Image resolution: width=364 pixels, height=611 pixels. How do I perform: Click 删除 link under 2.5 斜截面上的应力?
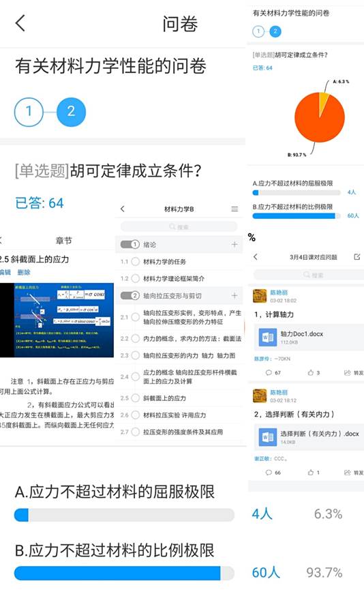click(24, 272)
